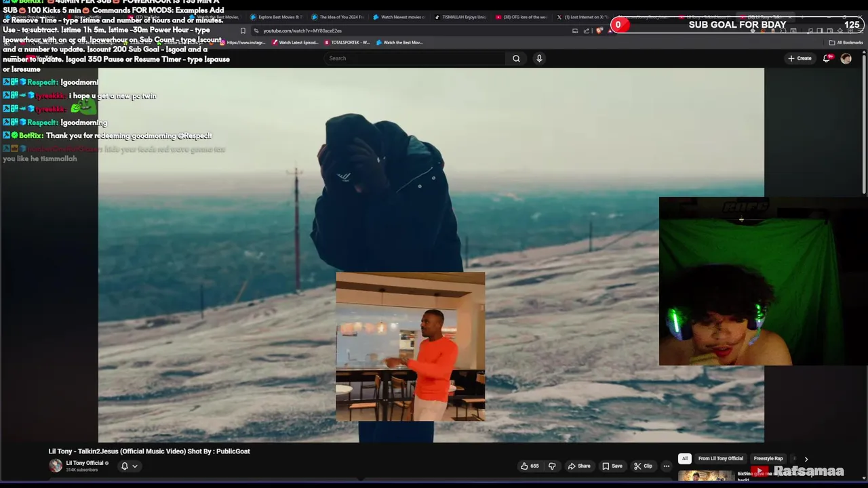Viewport: 868px width, 488px height.
Task: Click the bookmark icon in address bar
Action: pyautogui.click(x=243, y=30)
